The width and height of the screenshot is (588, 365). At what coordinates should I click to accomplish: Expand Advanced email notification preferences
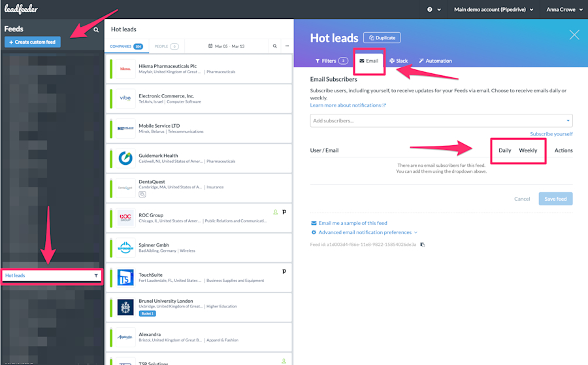364,232
